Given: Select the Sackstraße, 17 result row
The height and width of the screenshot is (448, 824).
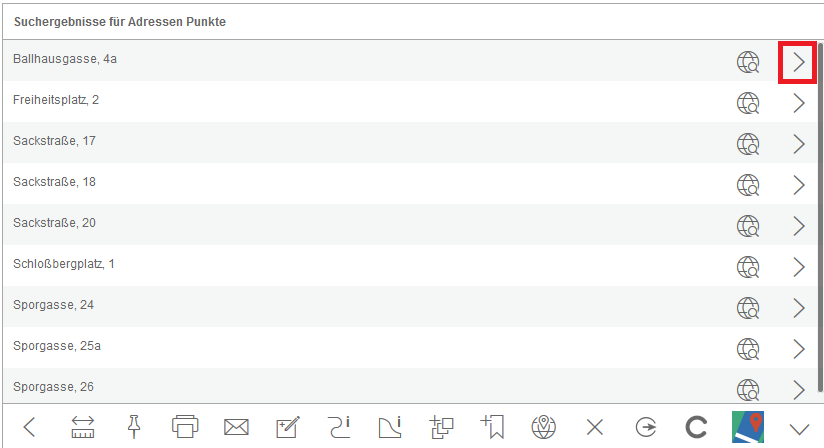Looking at the screenshot, I should coord(300,142).
